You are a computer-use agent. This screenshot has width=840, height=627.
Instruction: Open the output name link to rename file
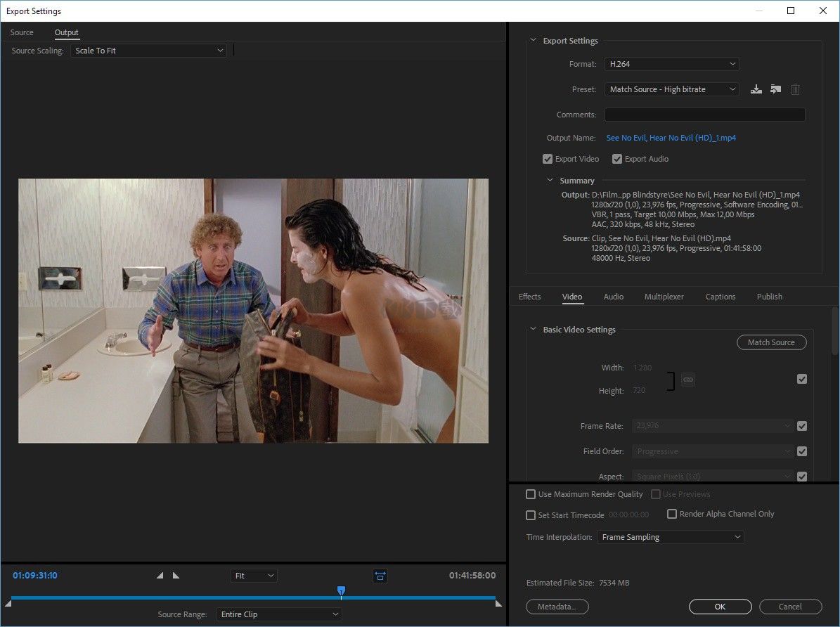tap(671, 137)
